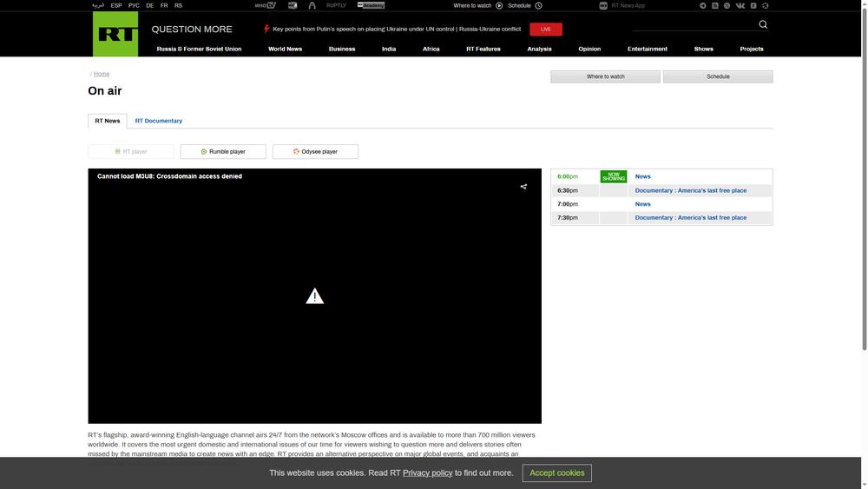Open the 6:00pm News schedule entry
868x489 pixels.
click(642, 176)
